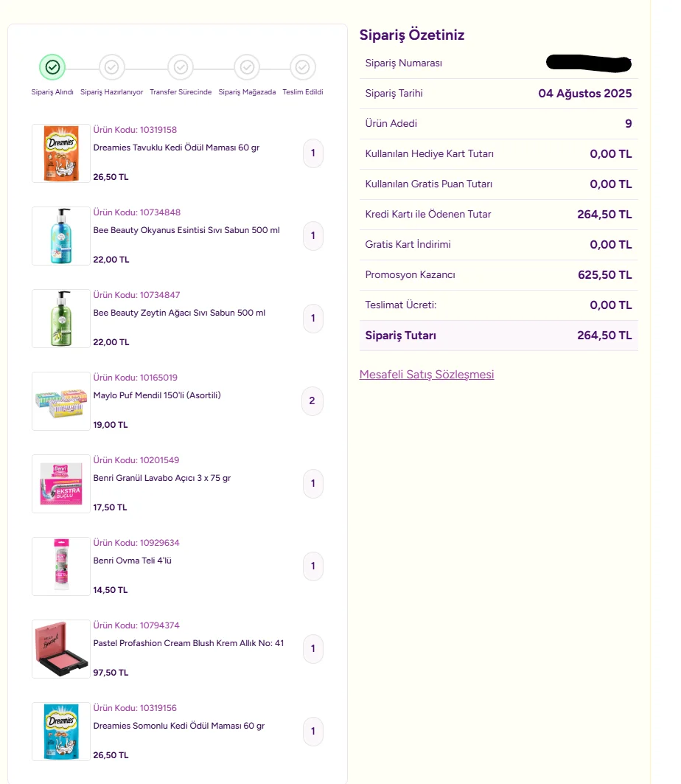681x784 pixels.
Task: Select the Sipariş Tutarı total row
Action: 498,336
